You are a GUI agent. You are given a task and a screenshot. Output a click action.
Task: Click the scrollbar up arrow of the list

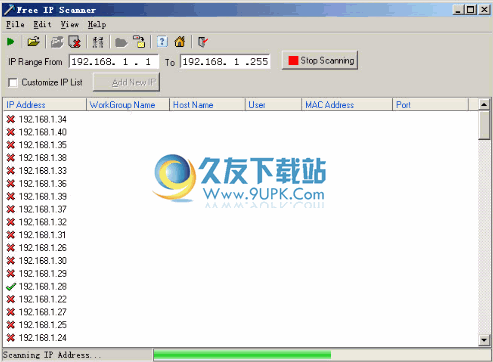tap(484, 104)
